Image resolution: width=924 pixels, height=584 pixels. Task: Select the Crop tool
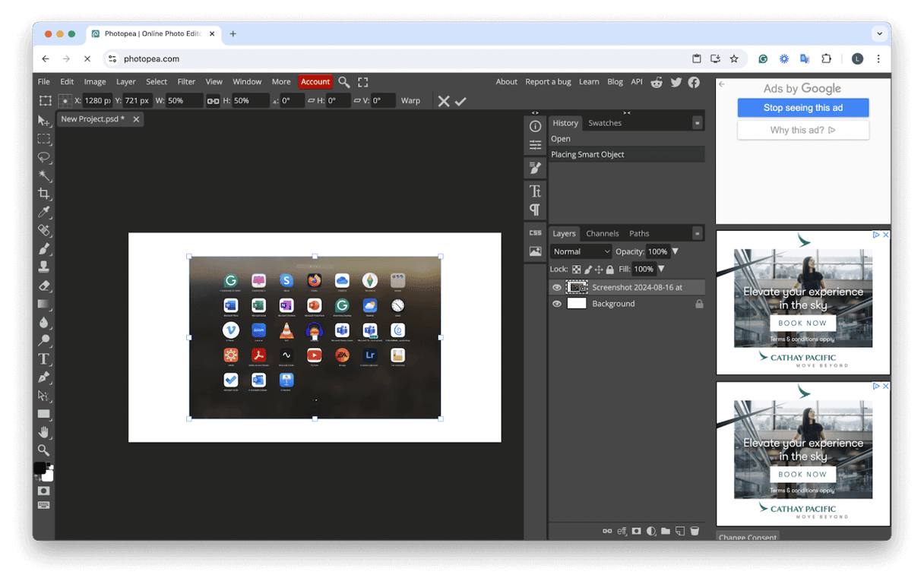45,194
